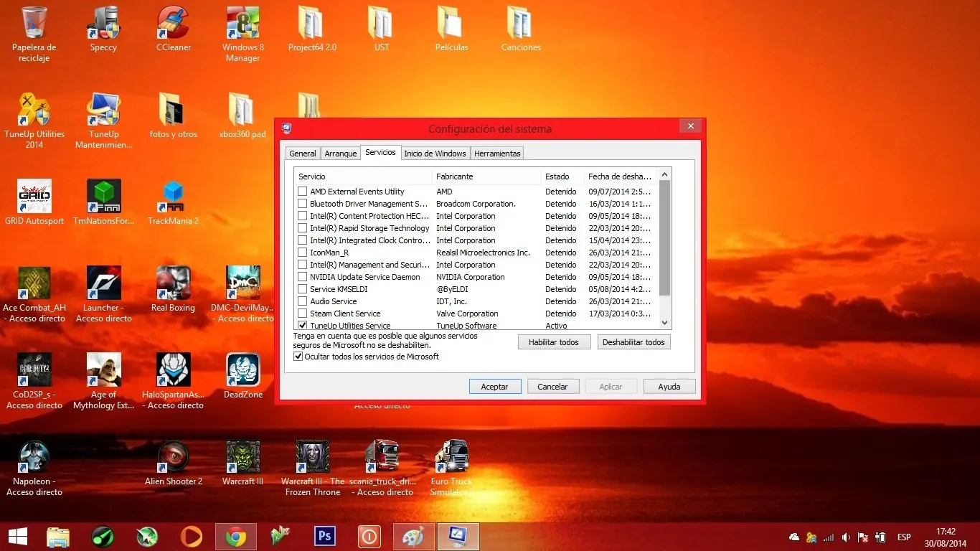Open Ayuda in the system configuration dialog
The width and height of the screenshot is (980, 551).
669,387
